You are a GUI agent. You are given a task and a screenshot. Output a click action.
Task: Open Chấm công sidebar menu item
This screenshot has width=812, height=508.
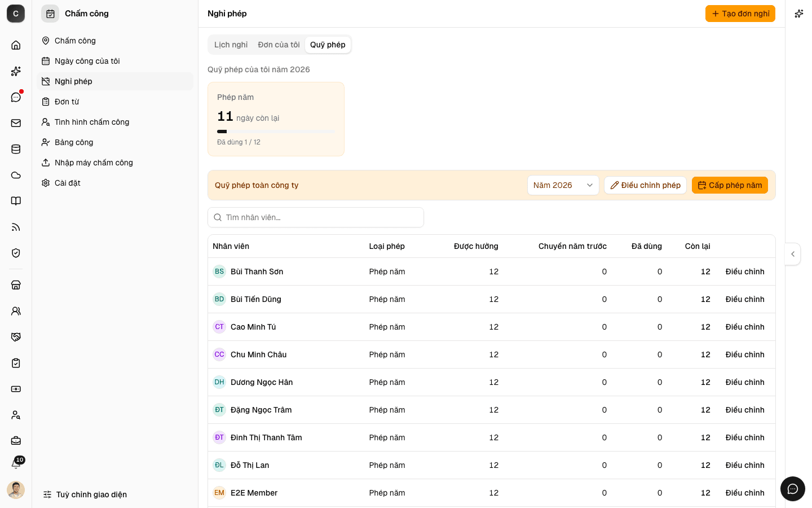tap(115, 41)
